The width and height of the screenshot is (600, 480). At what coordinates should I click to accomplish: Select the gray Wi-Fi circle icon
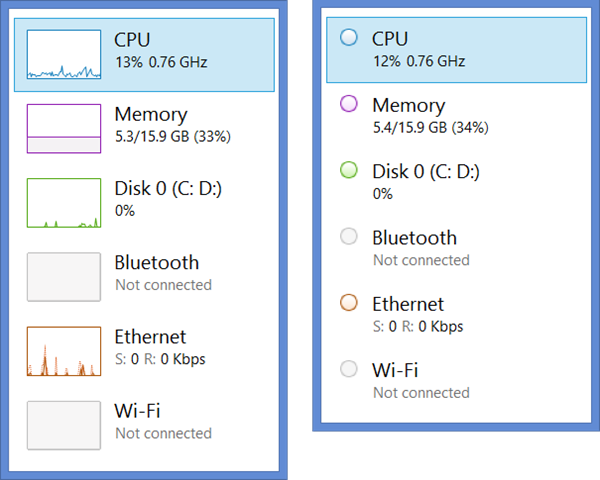(x=349, y=369)
